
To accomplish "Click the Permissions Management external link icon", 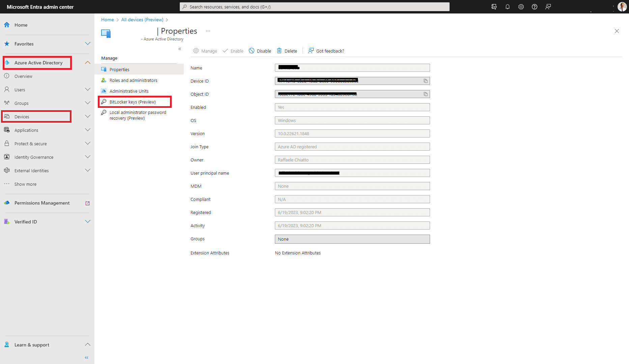I will pyautogui.click(x=88, y=203).
